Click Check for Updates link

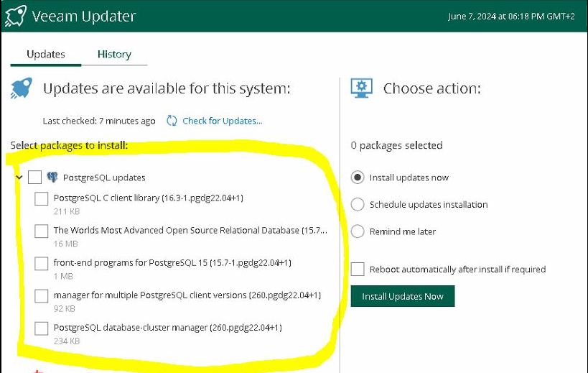[223, 121]
